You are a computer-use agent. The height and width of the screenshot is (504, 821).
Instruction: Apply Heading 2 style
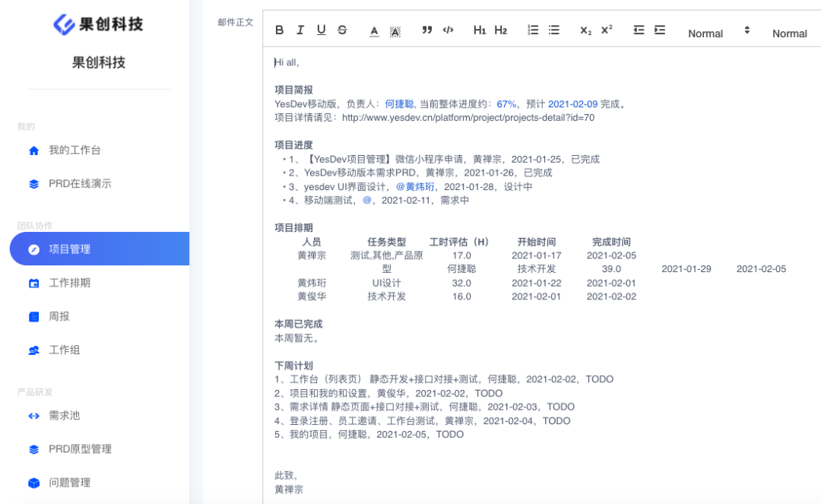tap(501, 30)
